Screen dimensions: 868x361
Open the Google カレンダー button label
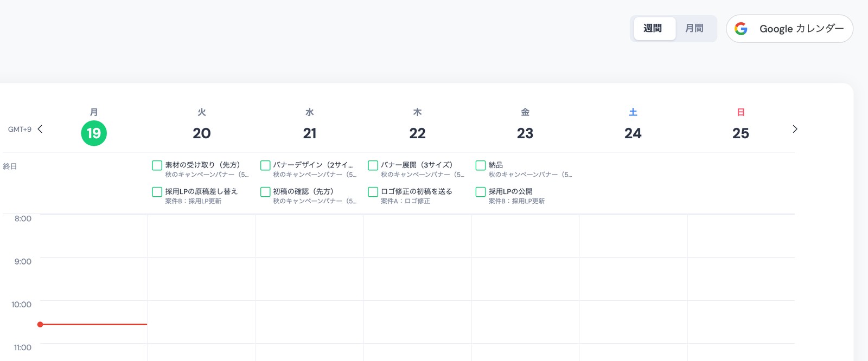pos(801,29)
